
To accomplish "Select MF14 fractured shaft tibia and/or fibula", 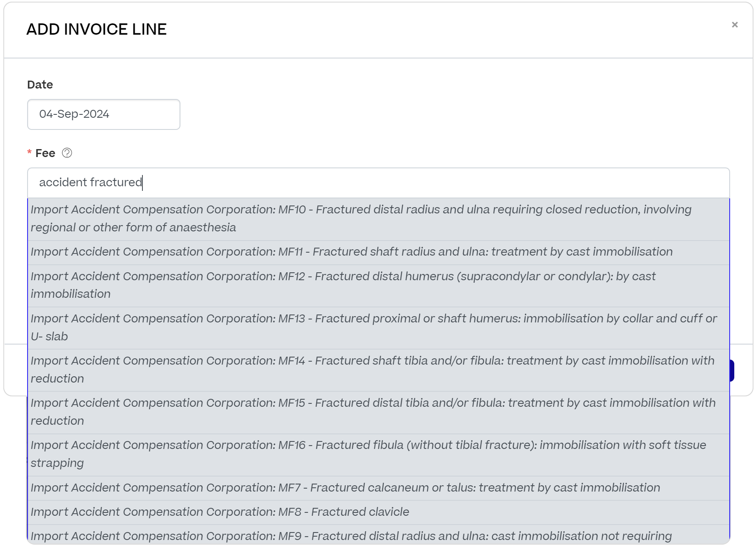I will click(378, 370).
